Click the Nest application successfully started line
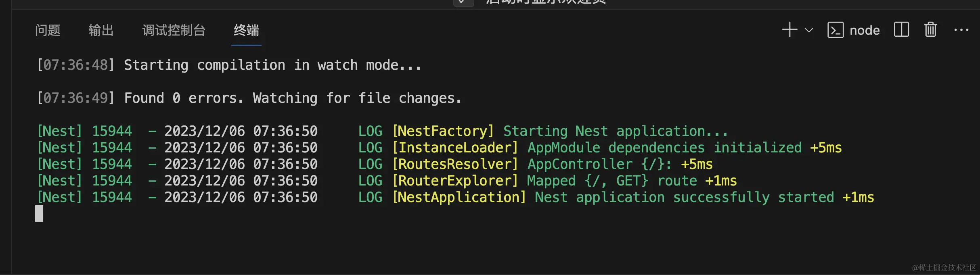The height and width of the screenshot is (275, 980). tap(455, 197)
